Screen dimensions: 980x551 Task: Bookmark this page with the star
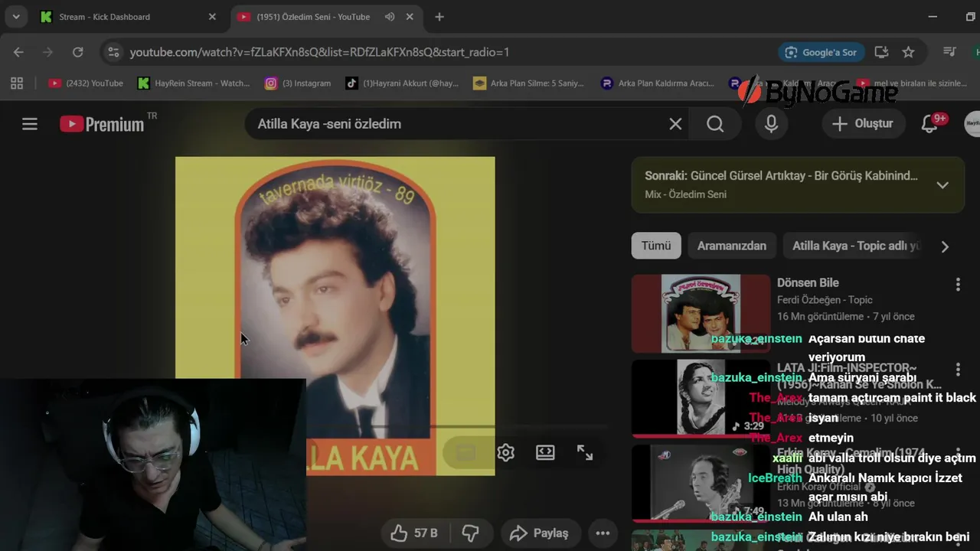(x=908, y=52)
